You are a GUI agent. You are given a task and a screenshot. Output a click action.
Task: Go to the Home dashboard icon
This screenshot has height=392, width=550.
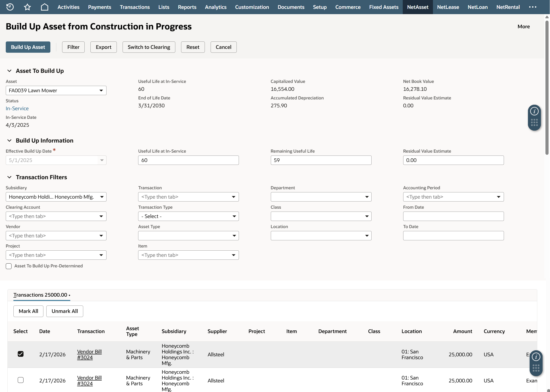coord(44,7)
